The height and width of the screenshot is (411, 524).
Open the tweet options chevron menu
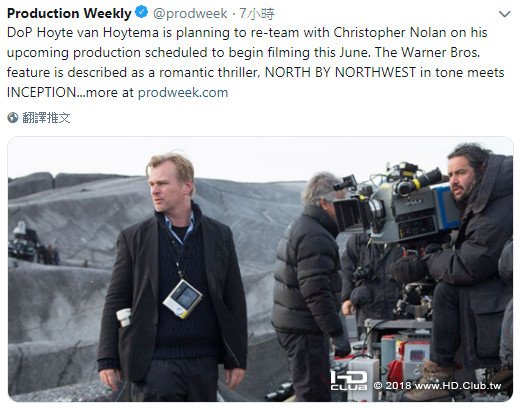504,14
